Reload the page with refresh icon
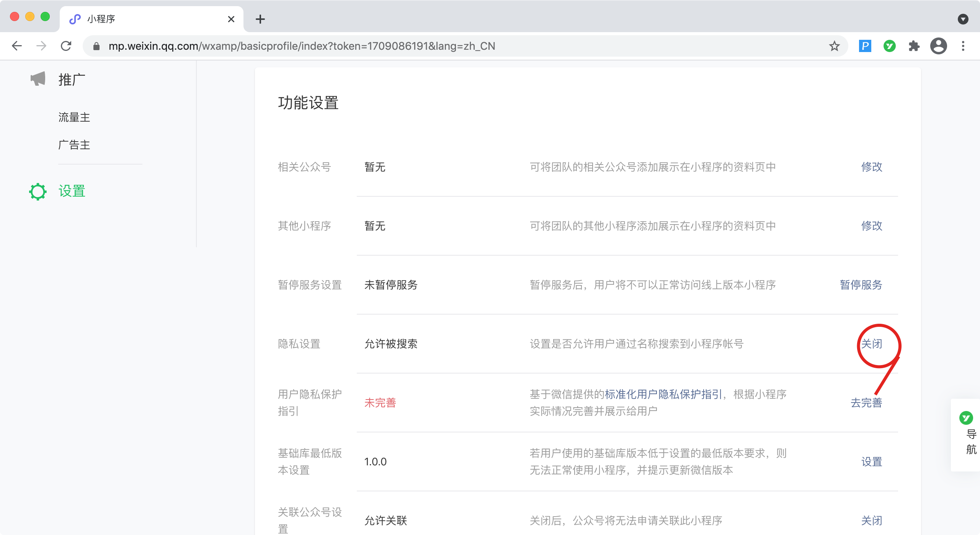 click(66, 46)
